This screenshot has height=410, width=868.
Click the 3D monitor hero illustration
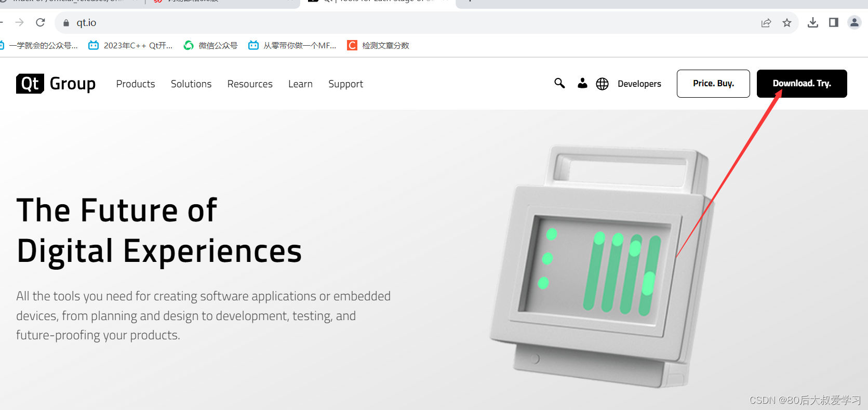click(x=603, y=266)
